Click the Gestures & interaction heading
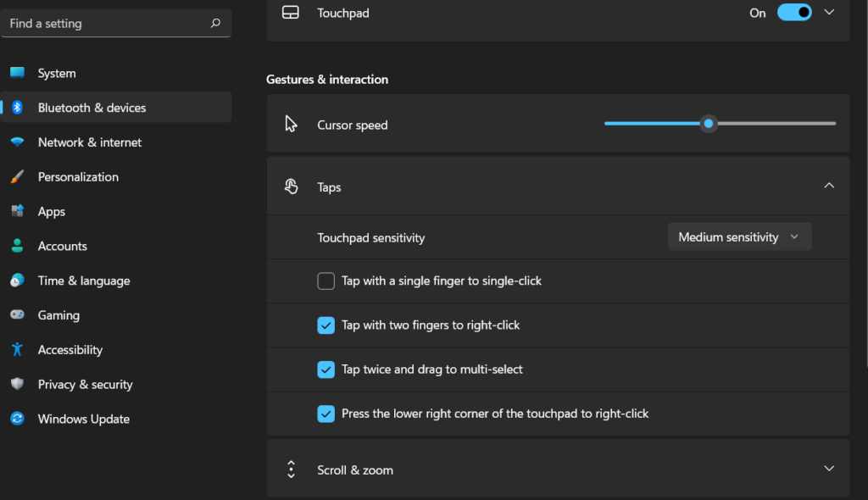The height and width of the screenshot is (500, 868). 327,79
